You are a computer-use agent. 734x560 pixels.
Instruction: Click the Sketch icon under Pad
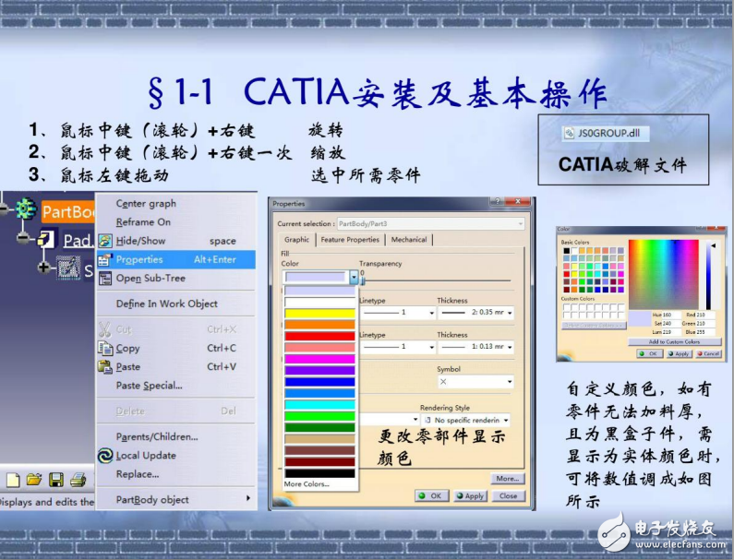[x=68, y=268]
